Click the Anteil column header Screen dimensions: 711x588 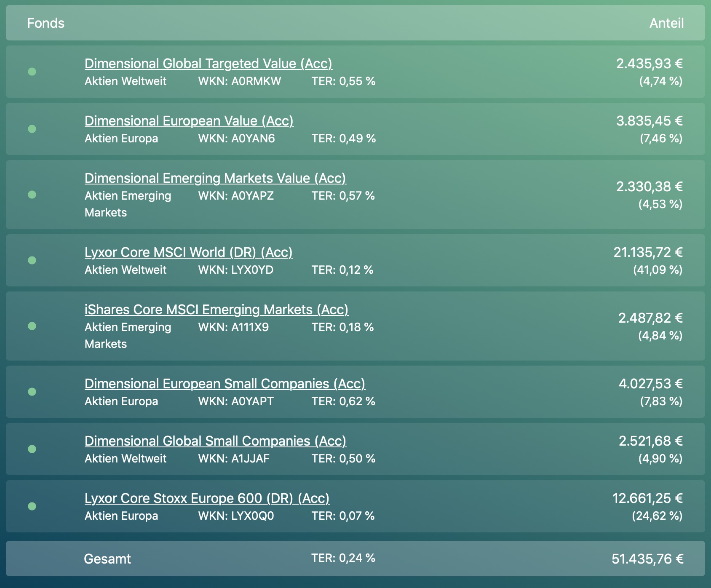tap(666, 23)
